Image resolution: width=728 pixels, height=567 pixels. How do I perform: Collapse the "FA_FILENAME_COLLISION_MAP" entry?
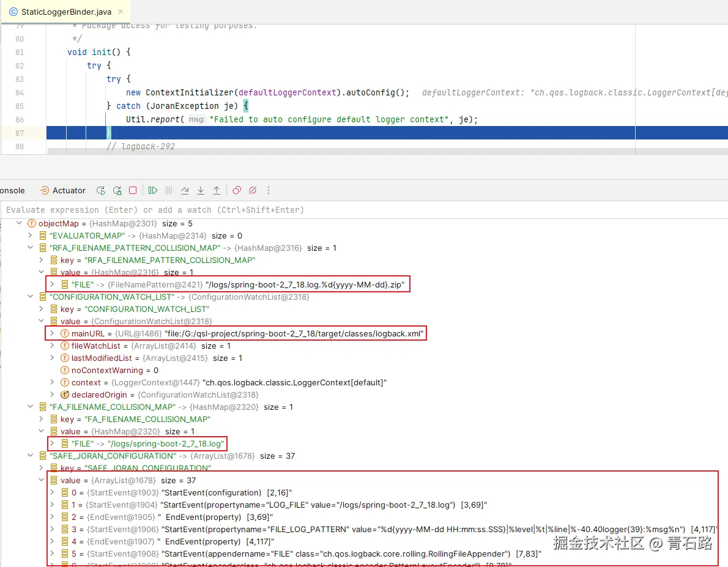point(30,407)
